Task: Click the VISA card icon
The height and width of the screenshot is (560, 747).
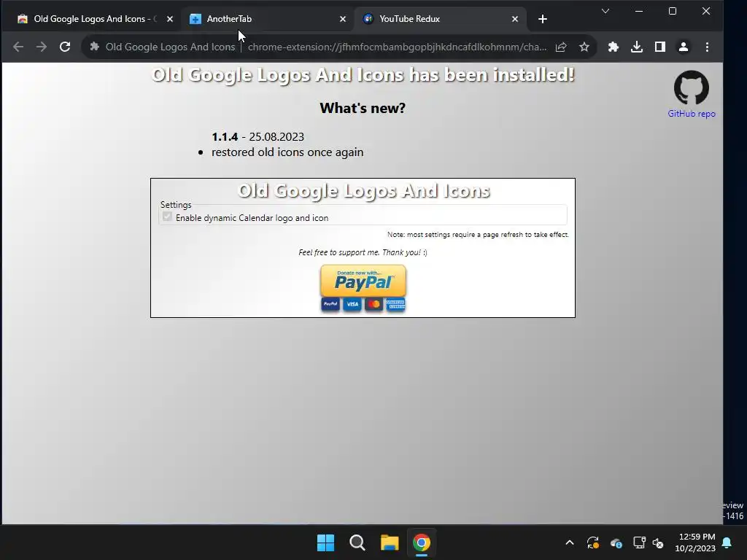Action: pos(352,304)
